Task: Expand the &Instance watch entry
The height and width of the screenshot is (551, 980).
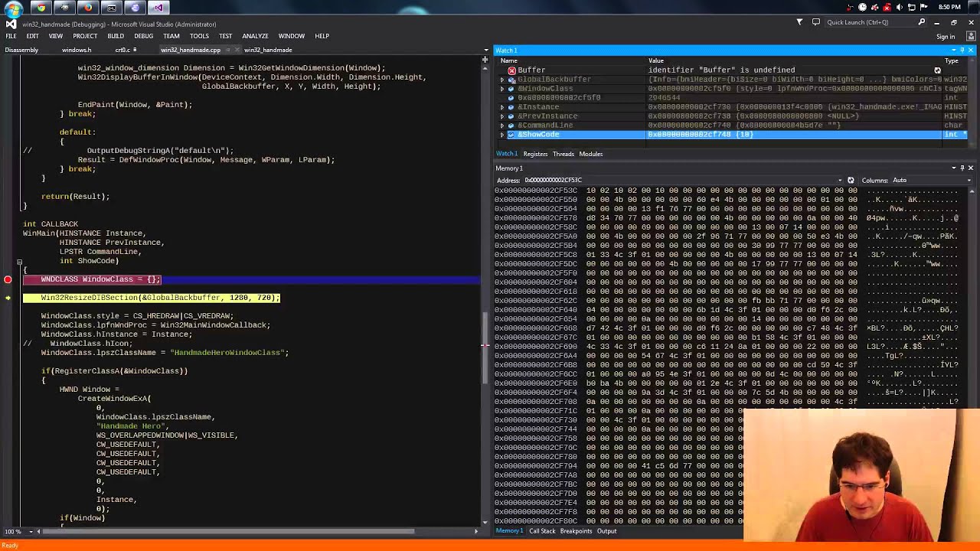Action: [502, 107]
